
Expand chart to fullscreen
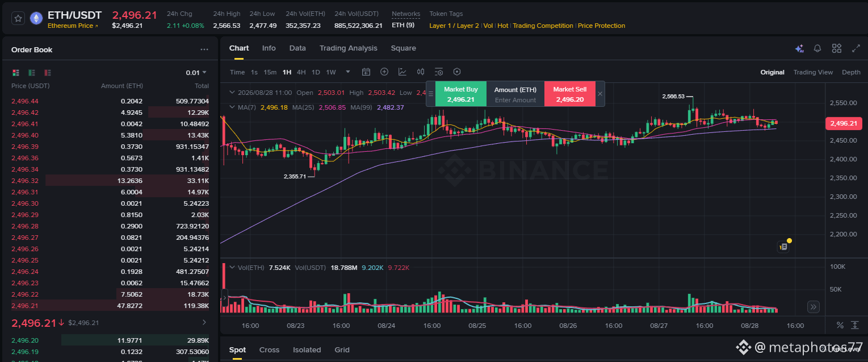pyautogui.click(x=856, y=49)
